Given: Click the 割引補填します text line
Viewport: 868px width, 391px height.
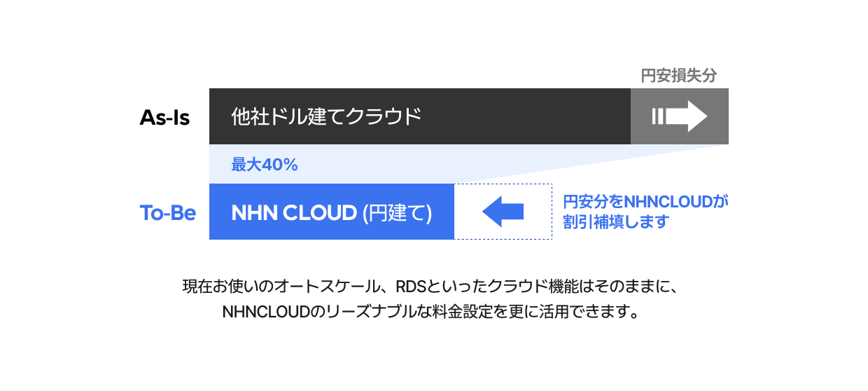Looking at the screenshot, I should [x=616, y=222].
